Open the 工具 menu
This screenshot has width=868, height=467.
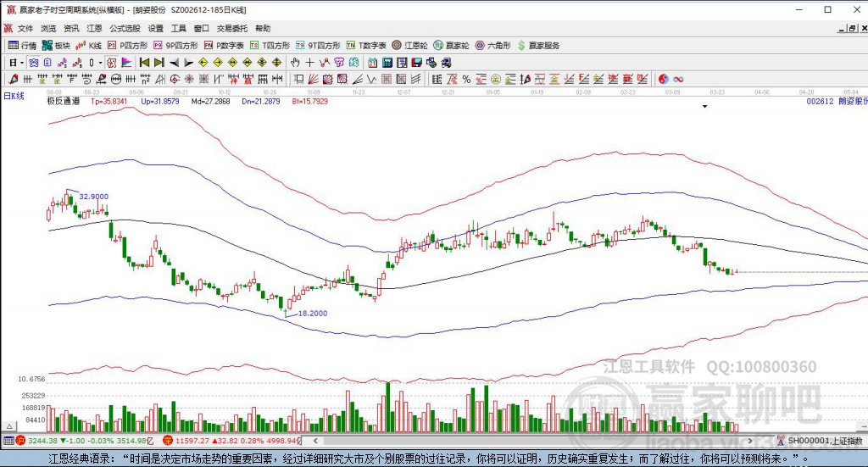tap(178, 28)
